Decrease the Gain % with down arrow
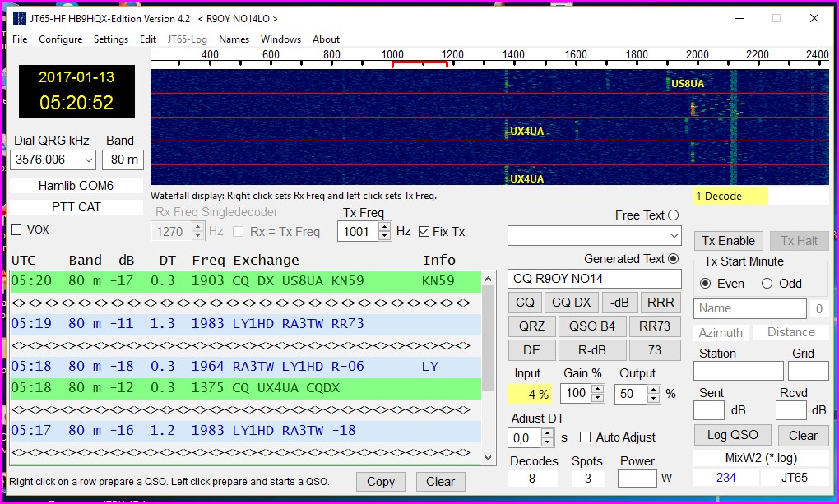 (596, 398)
